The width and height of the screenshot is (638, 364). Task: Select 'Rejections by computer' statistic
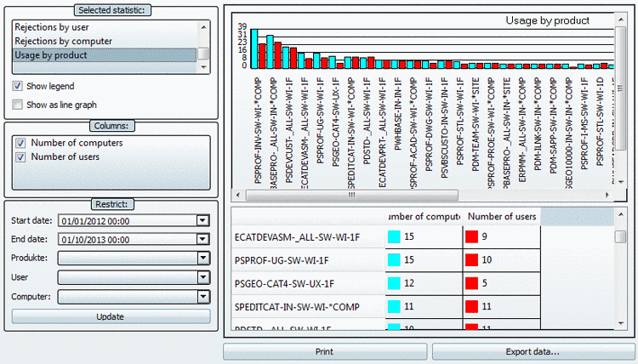pyautogui.click(x=105, y=41)
